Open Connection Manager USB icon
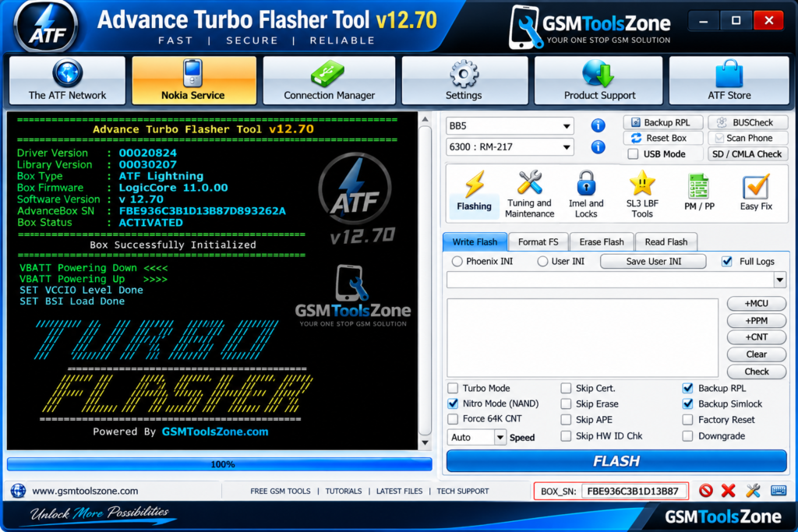Image resolution: width=798 pixels, height=532 pixels. pyautogui.click(x=328, y=74)
